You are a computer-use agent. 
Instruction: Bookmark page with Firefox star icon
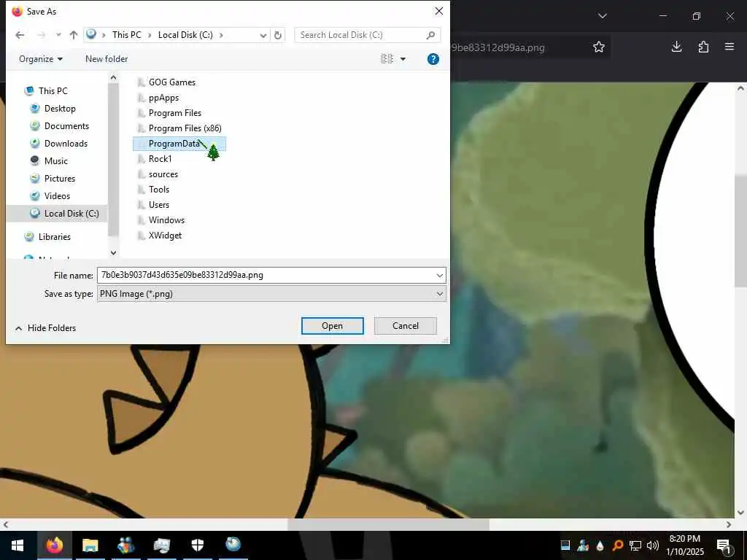599,47
